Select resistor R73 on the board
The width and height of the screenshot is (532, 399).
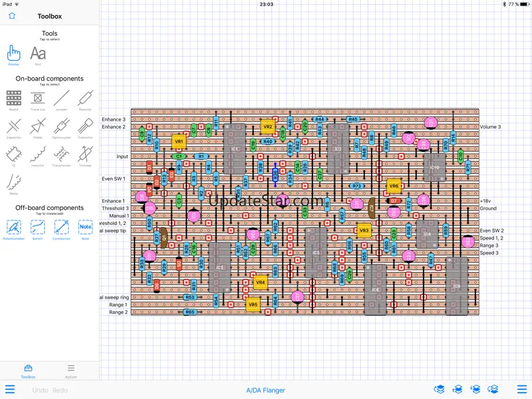pos(357,186)
